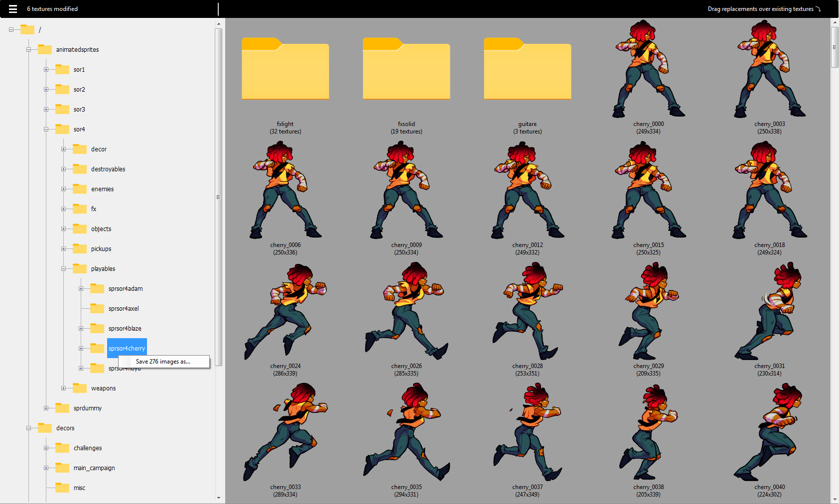Click the decors folder icon

coord(45,428)
